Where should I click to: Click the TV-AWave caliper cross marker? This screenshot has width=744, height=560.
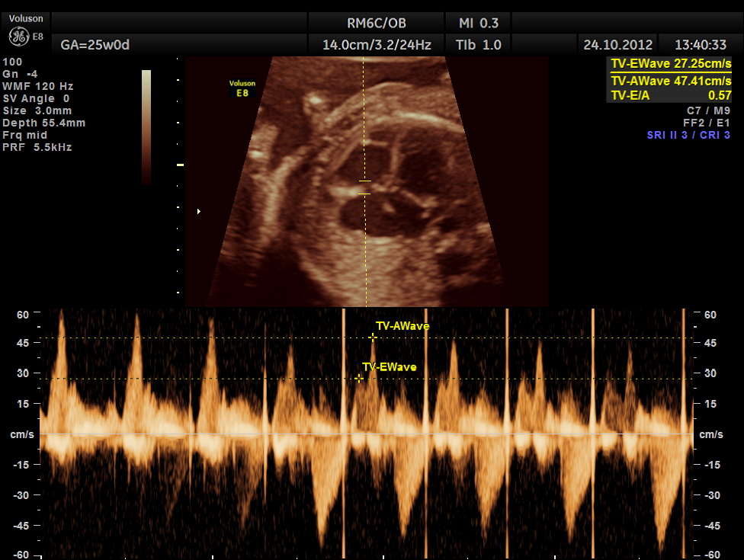(x=373, y=338)
